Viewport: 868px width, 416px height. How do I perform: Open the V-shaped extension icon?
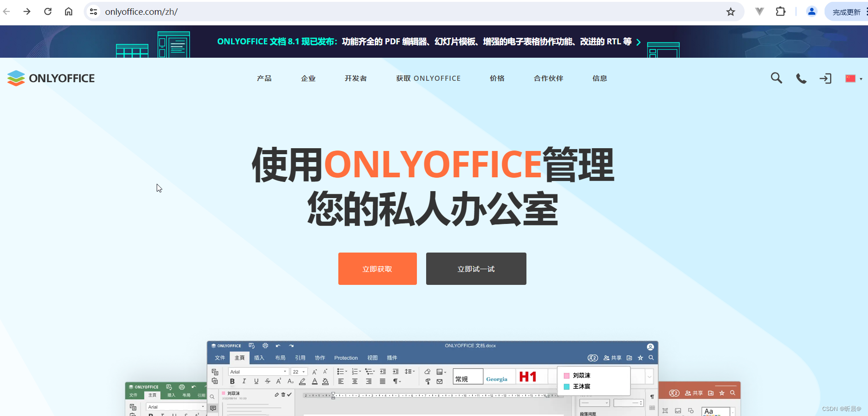coord(759,12)
